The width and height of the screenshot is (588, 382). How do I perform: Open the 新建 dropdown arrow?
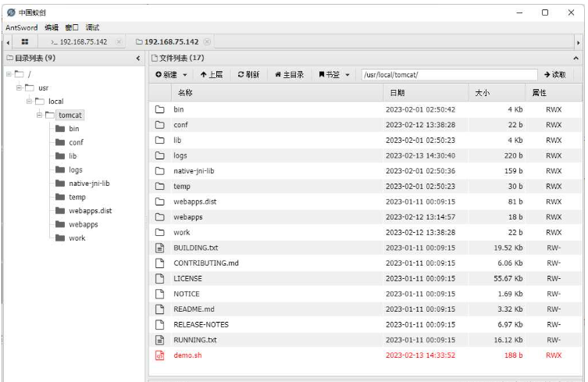[x=185, y=75]
